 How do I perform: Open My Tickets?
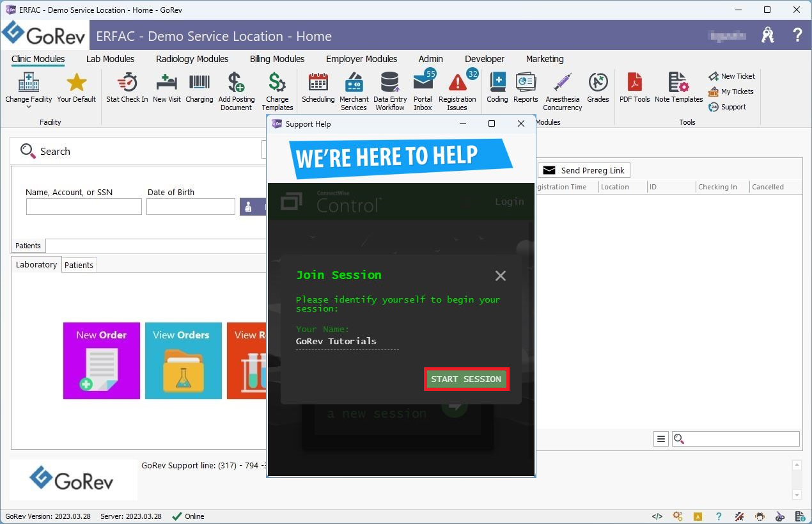[x=731, y=91]
